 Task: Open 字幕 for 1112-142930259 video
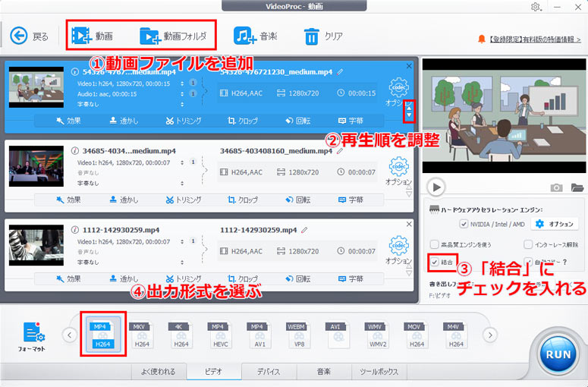point(351,279)
